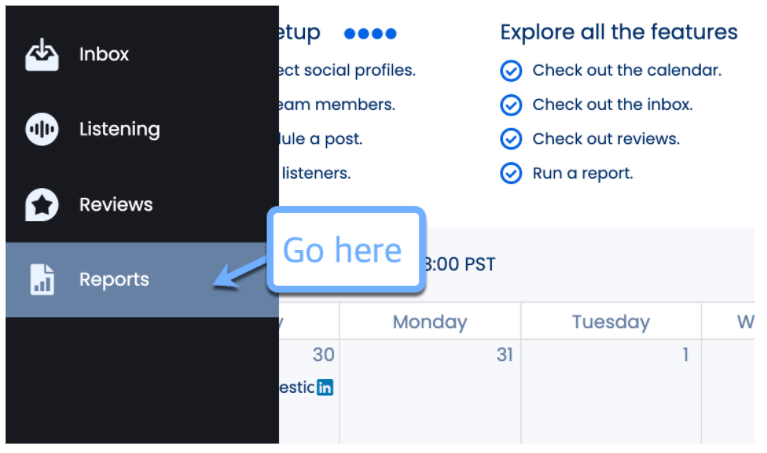Click the Reports chart document icon
This screenshot has width=767, height=453.
pyautogui.click(x=42, y=280)
